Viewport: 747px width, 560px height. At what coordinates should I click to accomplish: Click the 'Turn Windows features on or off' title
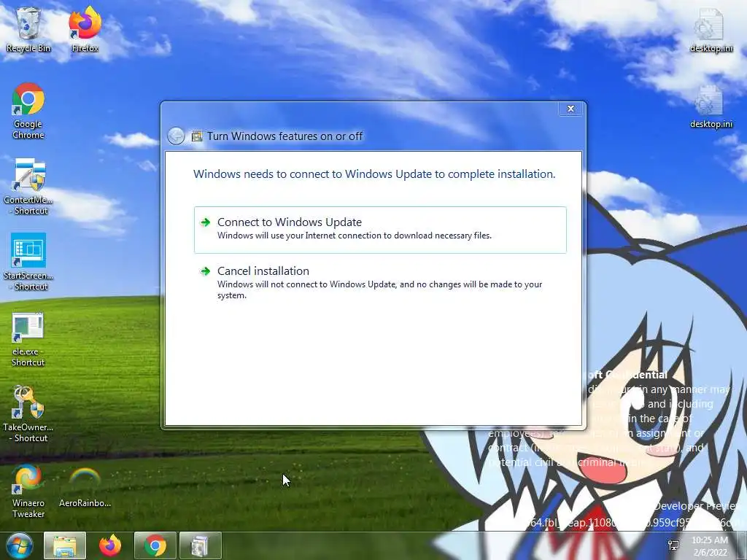click(285, 136)
